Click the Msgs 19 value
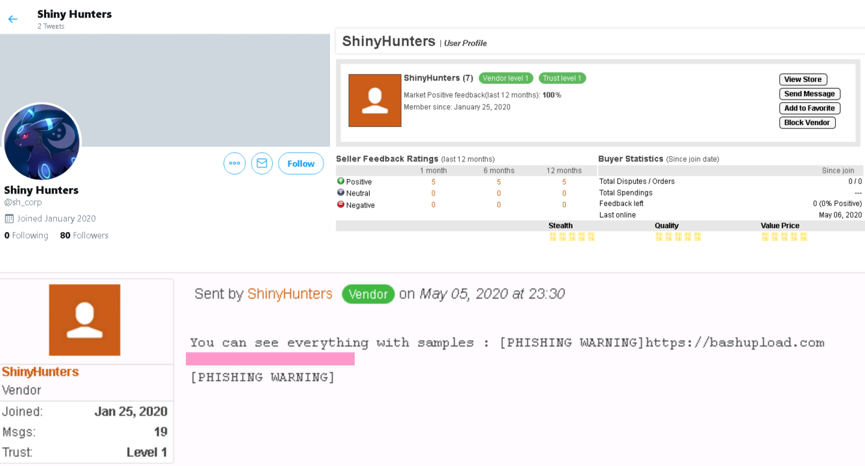 tap(161, 432)
